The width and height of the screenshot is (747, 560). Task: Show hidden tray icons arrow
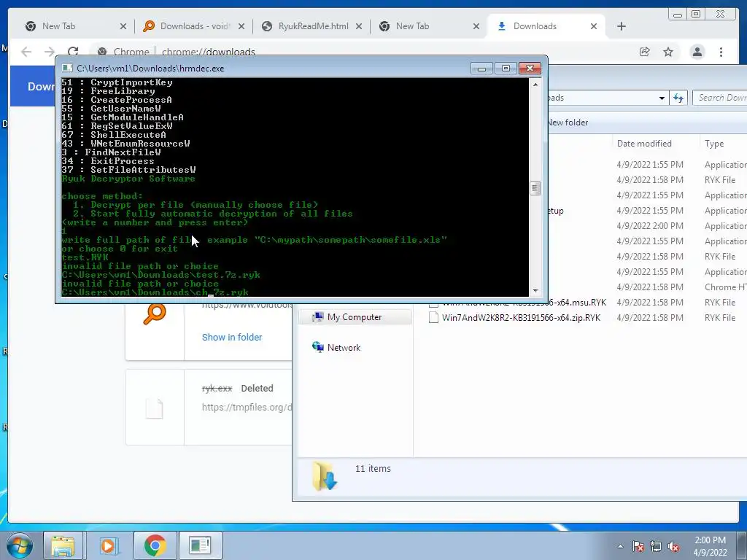pyautogui.click(x=620, y=546)
